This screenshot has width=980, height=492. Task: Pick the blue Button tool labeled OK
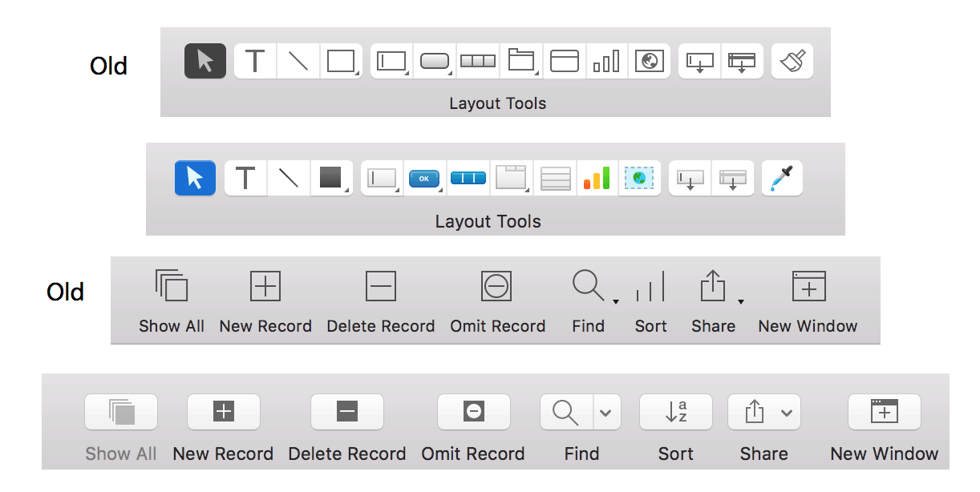(424, 178)
